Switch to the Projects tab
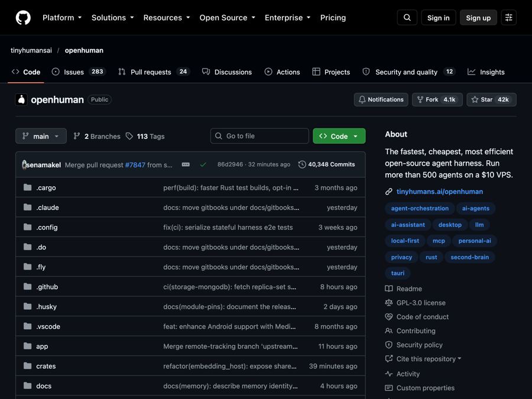 pyautogui.click(x=331, y=72)
